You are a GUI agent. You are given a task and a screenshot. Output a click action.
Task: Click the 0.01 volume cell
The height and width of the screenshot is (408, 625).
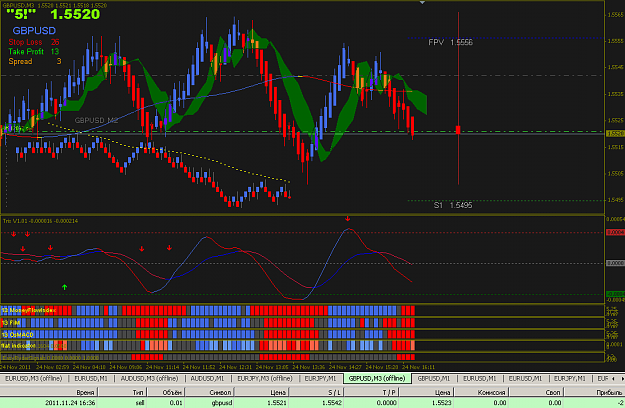pos(176,402)
